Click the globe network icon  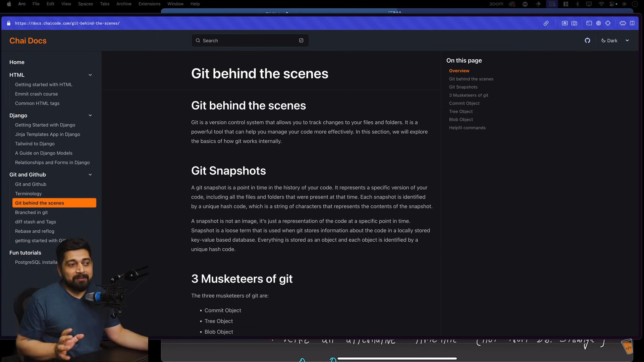(598, 23)
